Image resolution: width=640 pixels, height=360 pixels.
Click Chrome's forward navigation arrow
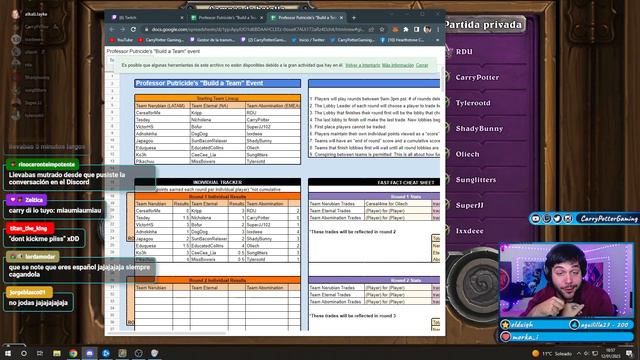click(122, 29)
